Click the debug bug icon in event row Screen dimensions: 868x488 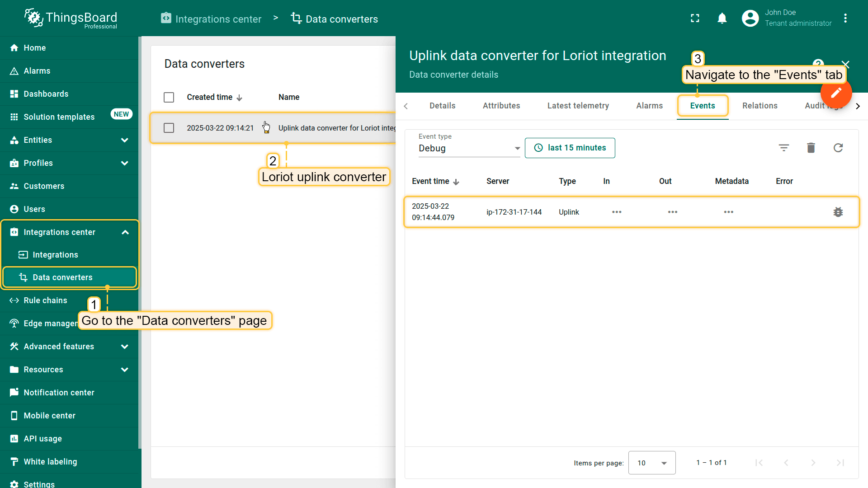pos(838,212)
